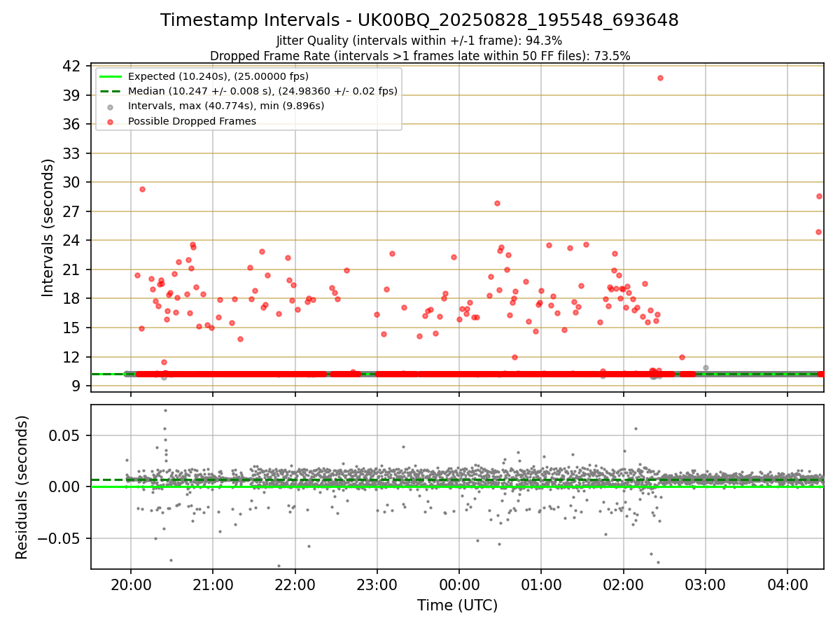This screenshot has height=630, width=840.
Task: Click the grey interval point at 03:00
Action: click(x=706, y=367)
